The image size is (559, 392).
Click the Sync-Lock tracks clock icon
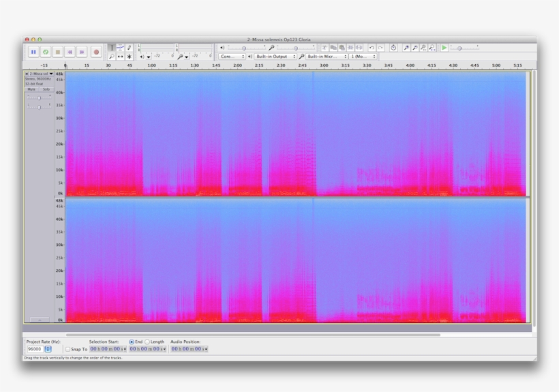pyautogui.click(x=393, y=48)
